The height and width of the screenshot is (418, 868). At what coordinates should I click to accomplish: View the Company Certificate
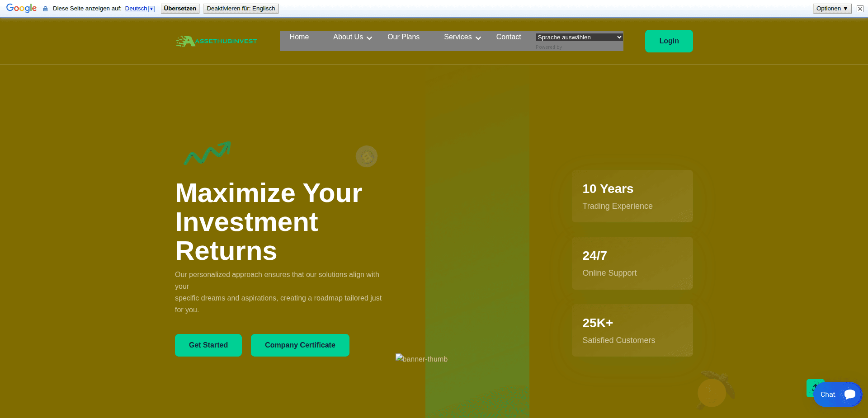(x=300, y=345)
